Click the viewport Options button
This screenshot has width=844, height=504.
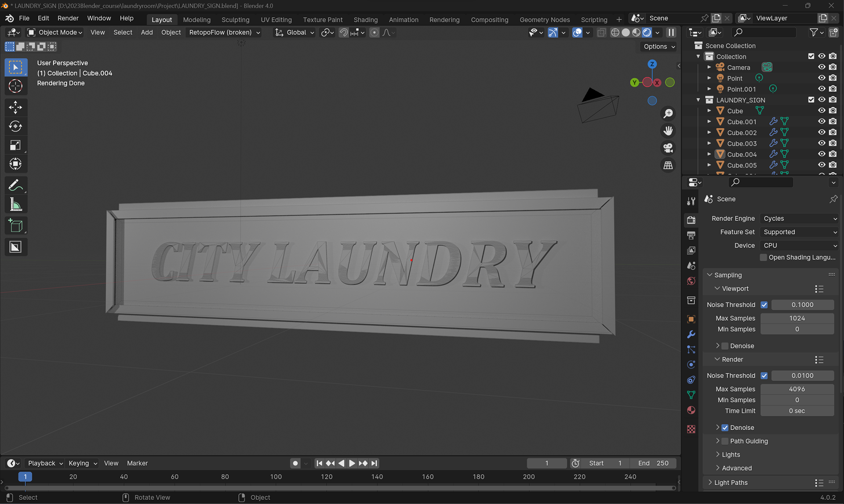click(x=658, y=47)
